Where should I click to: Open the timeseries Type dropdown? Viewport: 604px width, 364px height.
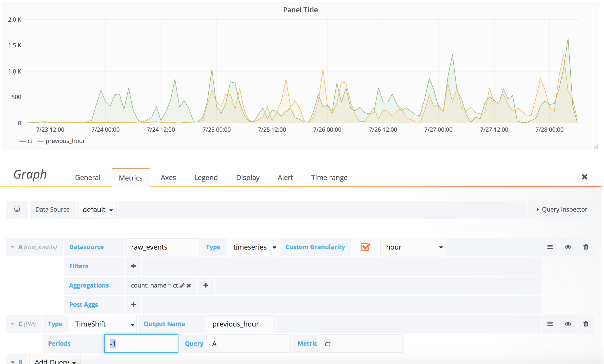point(253,247)
